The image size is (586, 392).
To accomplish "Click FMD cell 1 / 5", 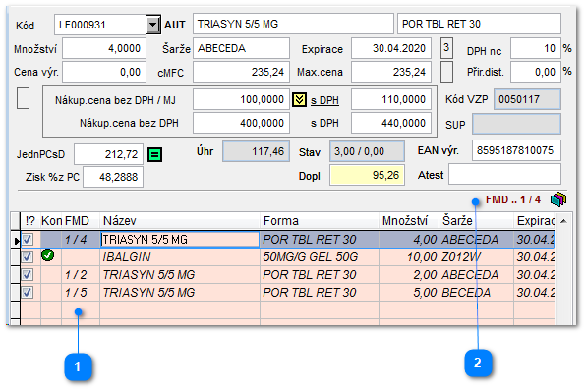I will coord(81,293).
